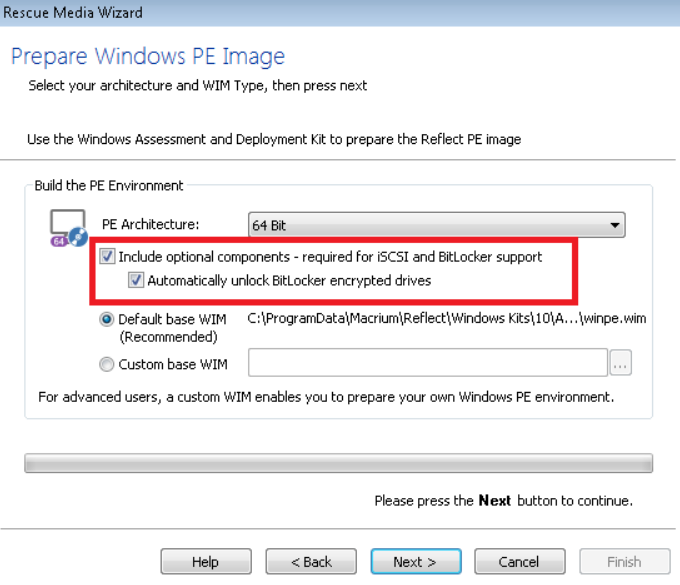Click the Back button
This screenshot has width=680, height=585.
point(310,561)
